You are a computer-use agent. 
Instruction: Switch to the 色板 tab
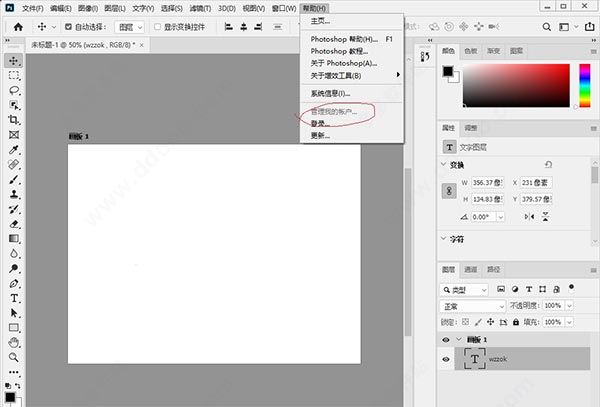[471, 51]
